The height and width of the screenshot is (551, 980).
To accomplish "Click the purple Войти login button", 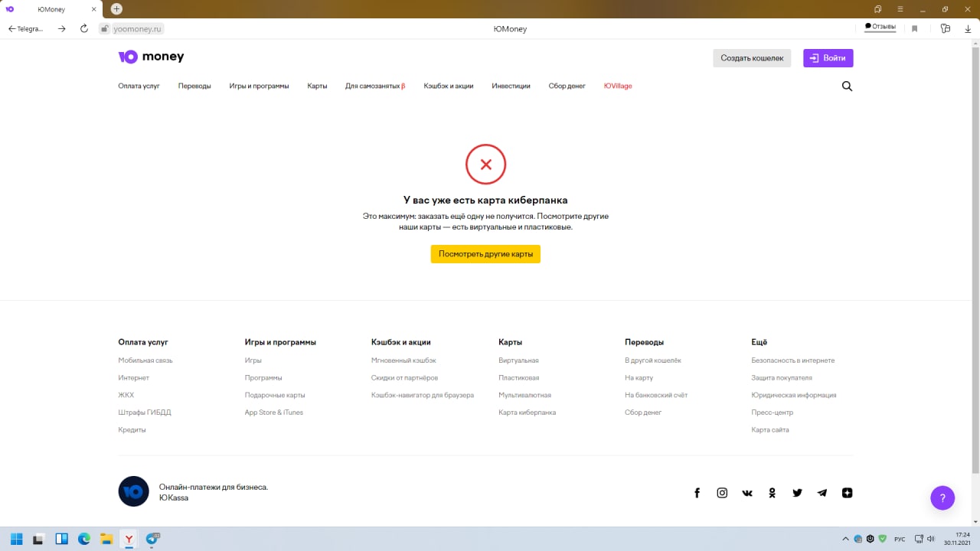I will 828,58.
